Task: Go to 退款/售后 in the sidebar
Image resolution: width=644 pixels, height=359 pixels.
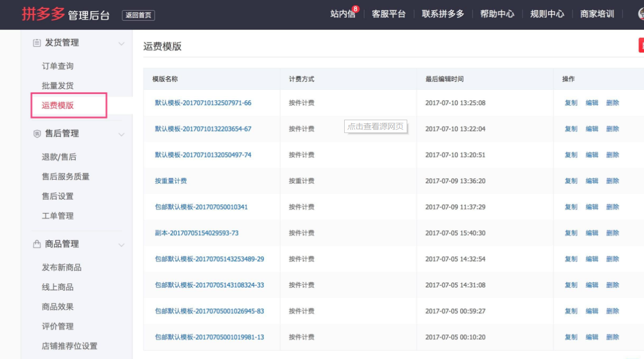Action: (59, 157)
